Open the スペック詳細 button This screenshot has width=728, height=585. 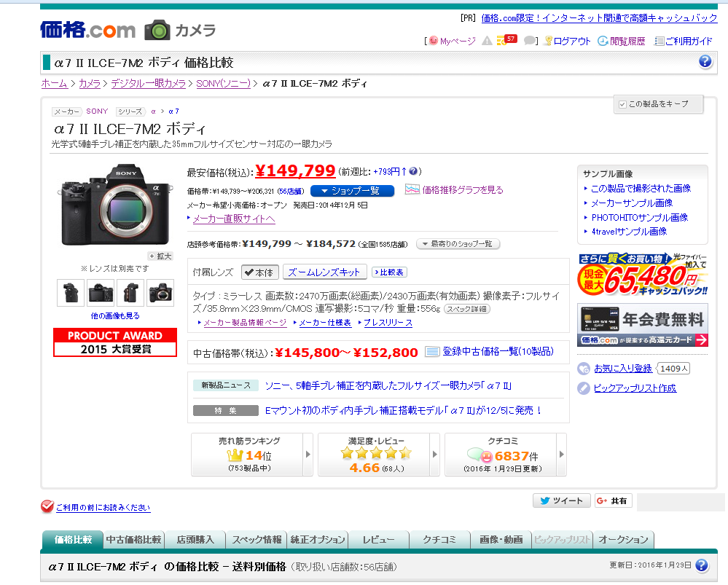(466, 309)
